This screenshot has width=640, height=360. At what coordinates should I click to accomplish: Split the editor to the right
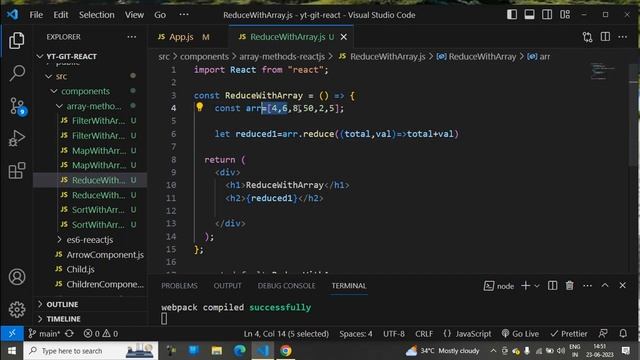pos(605,37)
